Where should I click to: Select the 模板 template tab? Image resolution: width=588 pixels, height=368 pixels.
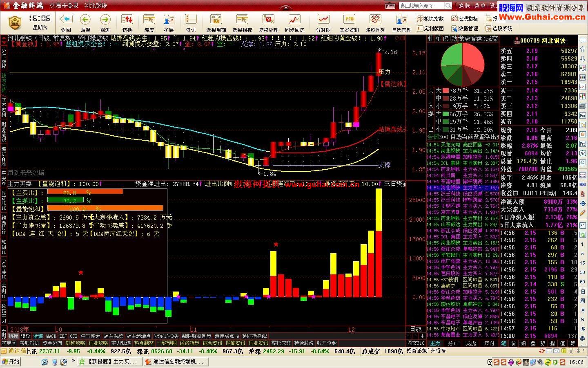(25, 336)
